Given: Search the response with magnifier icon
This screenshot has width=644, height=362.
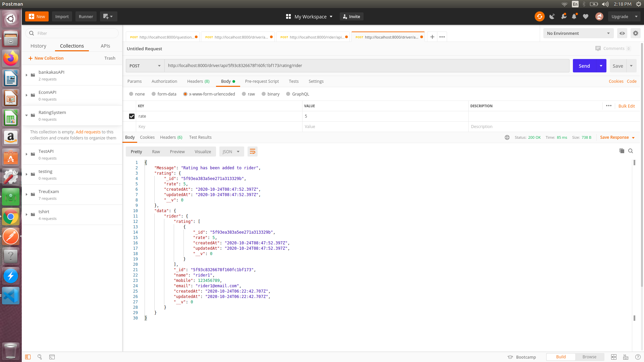Looking at the screenshot, I should 631,151.
